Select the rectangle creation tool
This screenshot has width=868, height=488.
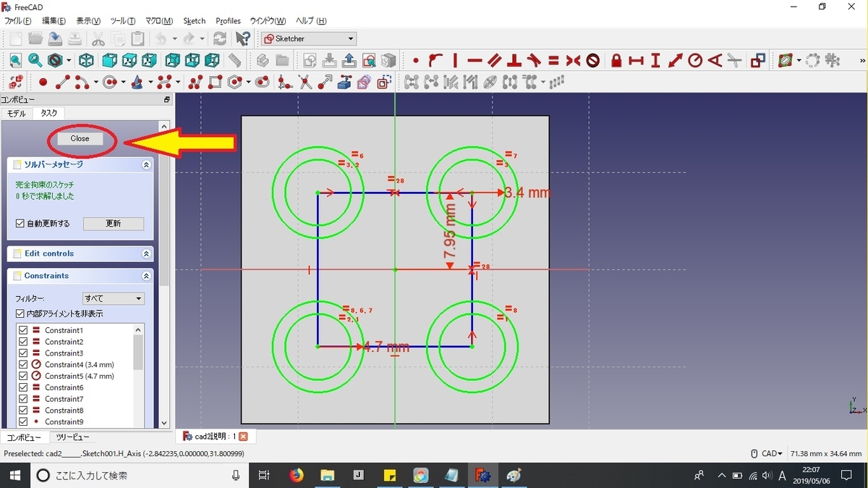(x=215, y=82)
